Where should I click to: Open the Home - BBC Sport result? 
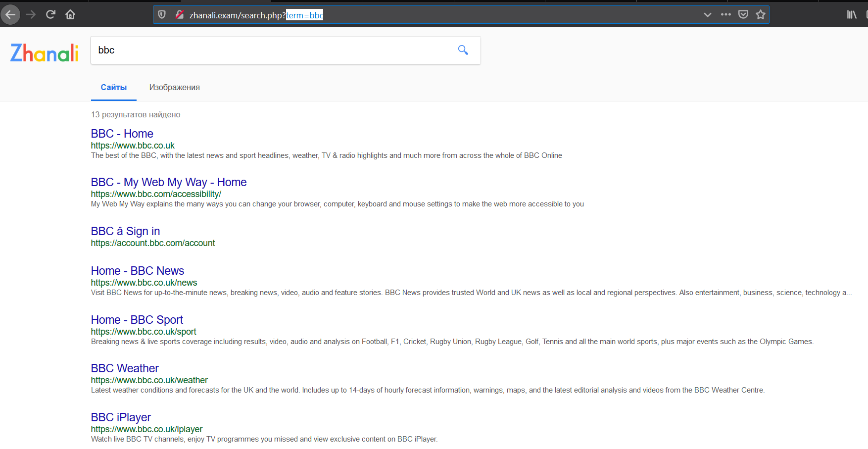[137, 320]
